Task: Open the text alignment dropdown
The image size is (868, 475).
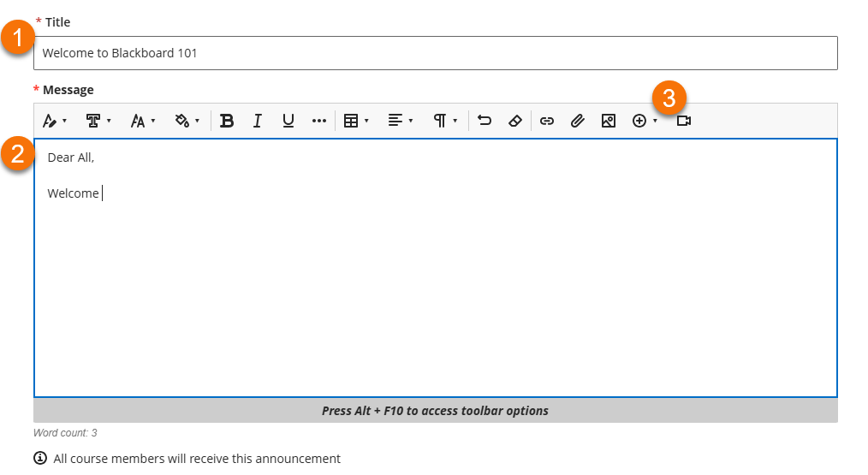Action: coord(401,121)
